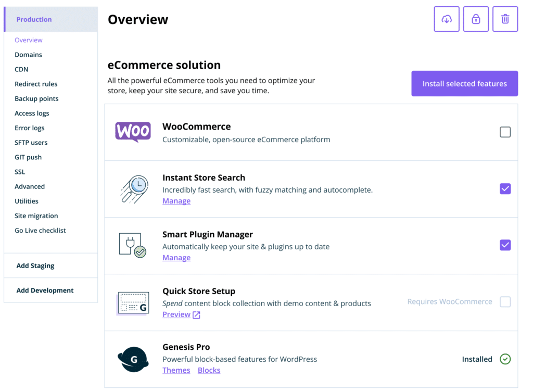Go to Backup points page
The image size is (533, 392).
coord(36,98)
